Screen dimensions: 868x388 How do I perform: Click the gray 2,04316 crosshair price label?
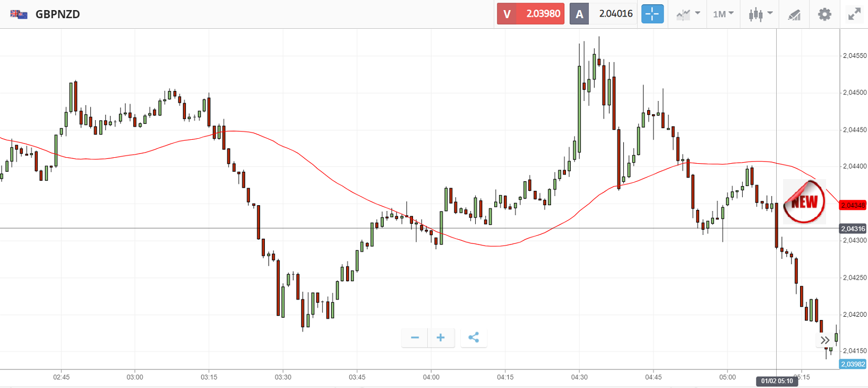[853, 229]
